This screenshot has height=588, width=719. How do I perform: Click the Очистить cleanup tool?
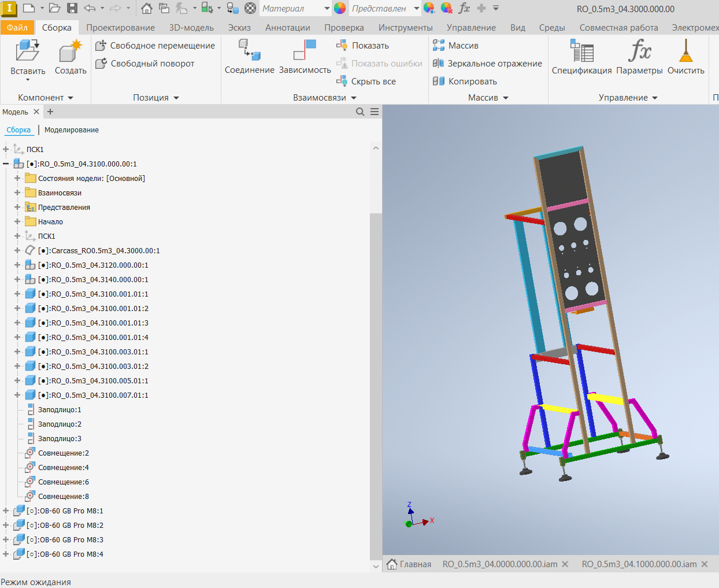click(686, 57)
